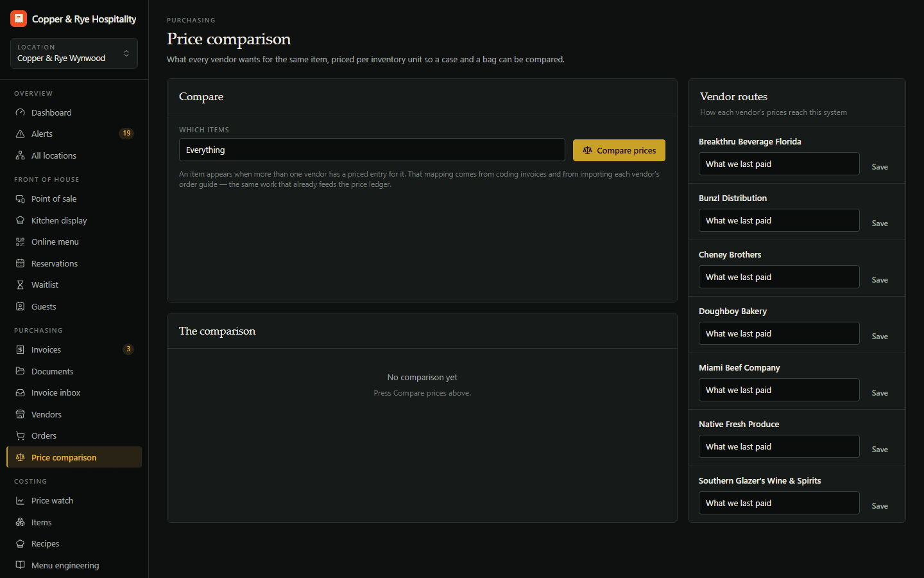Click the Price watch chart icon
Viewport: 924px width, 578px height.
(20, 500)
